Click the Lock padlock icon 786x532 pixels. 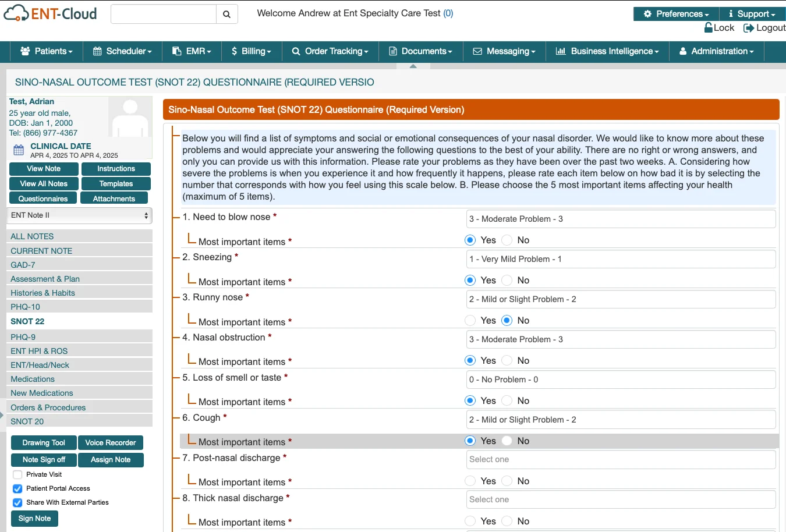coord(709,28)
